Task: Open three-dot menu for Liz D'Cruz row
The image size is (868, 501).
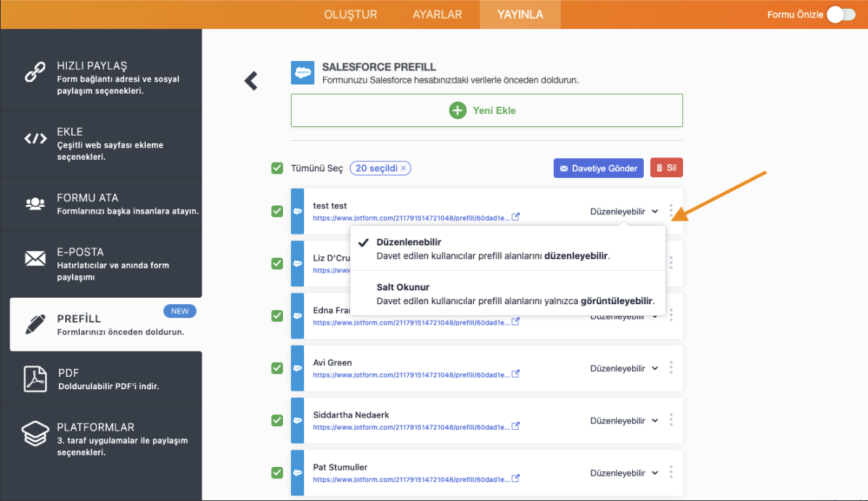Action: click(x=671, y=263)
